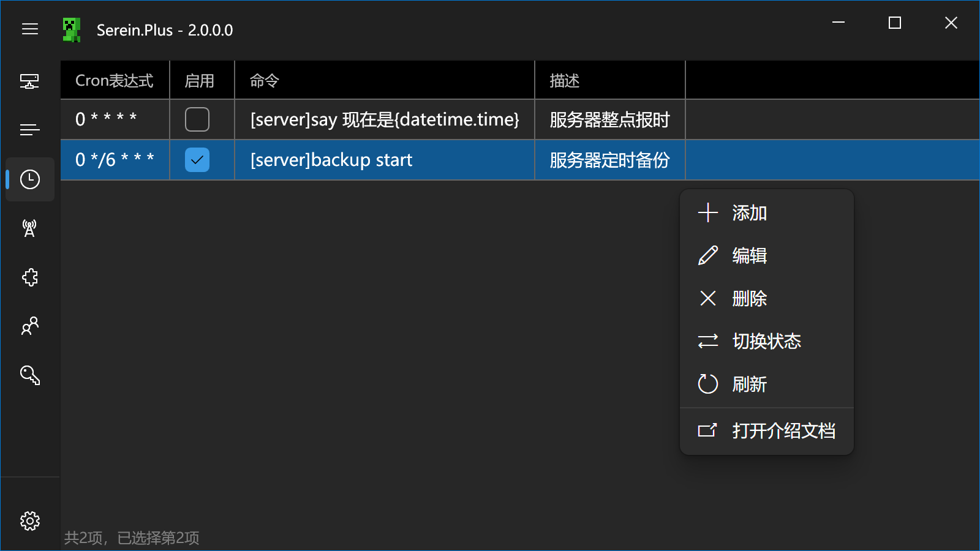
Task: Click the 描述 column header
Action: click(x=610, y=80)
